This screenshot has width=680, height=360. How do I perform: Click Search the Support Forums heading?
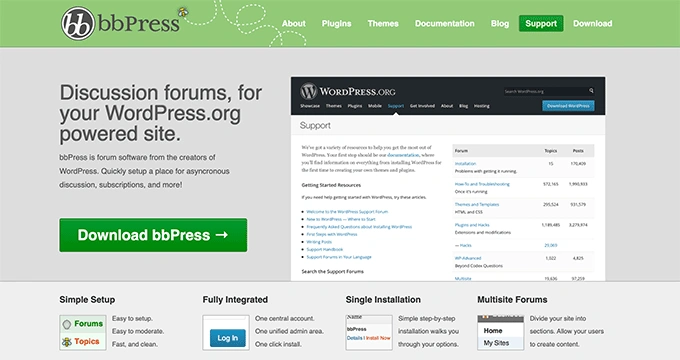coord(333,272)
